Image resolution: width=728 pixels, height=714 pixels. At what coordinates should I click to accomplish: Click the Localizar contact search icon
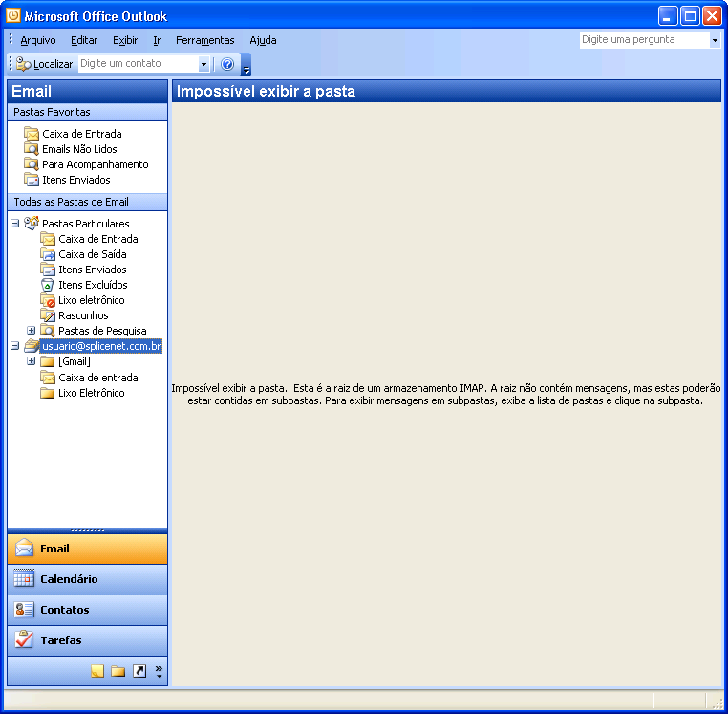click(23, 64)
